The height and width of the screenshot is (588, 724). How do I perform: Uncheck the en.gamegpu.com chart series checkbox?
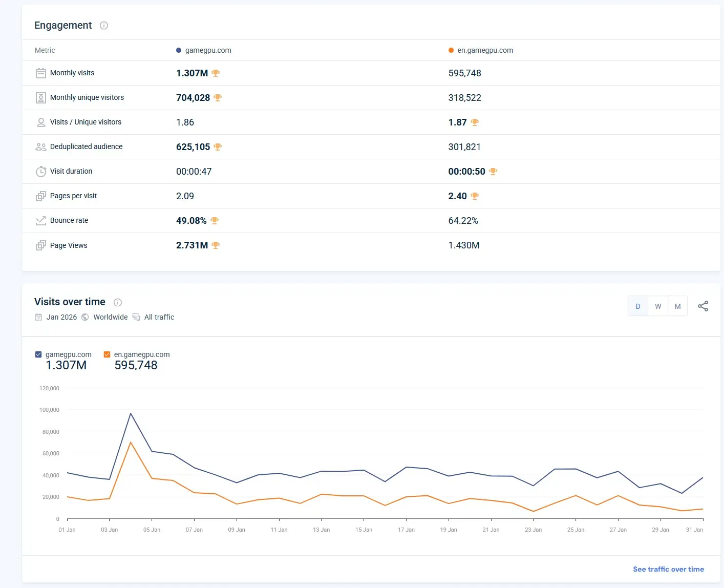pos(107,354)
